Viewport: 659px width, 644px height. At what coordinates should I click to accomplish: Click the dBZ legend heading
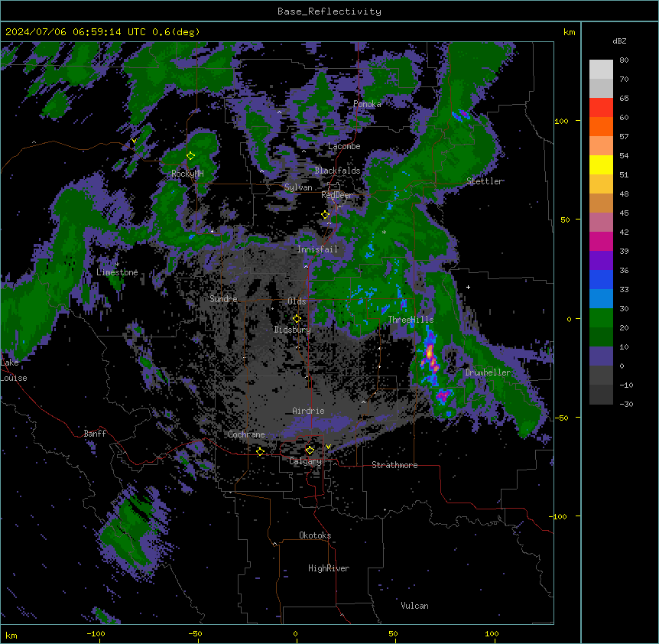click(619, 41)
